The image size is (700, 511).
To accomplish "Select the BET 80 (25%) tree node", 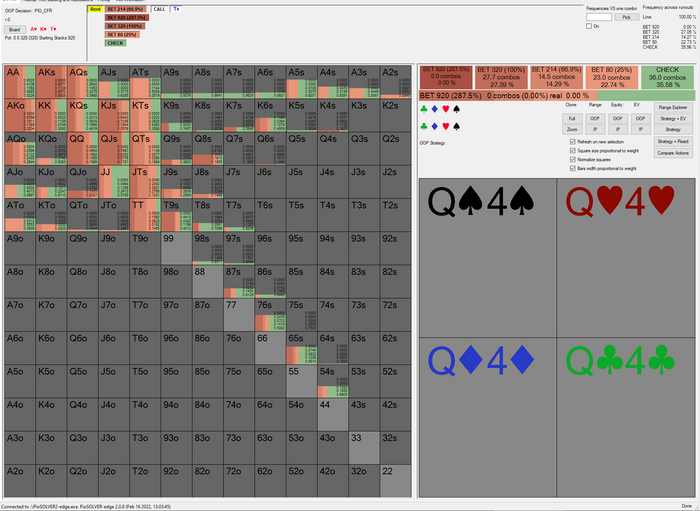I will (123, 35).
